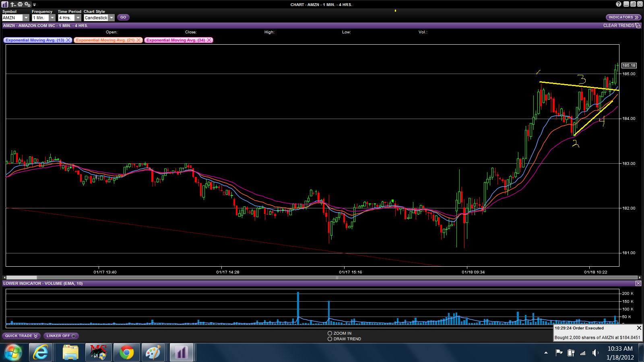Remove the Exponential Moving Avg. (21) indicator
644x362 pixels.
(139, 40)
